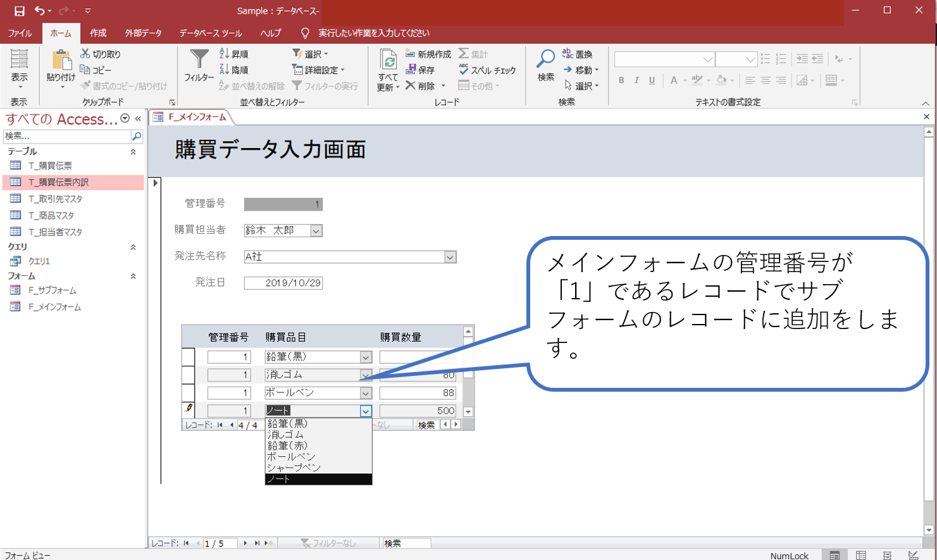Open T_商品マスタ table in navigation pane

click(x=51, y=215)
